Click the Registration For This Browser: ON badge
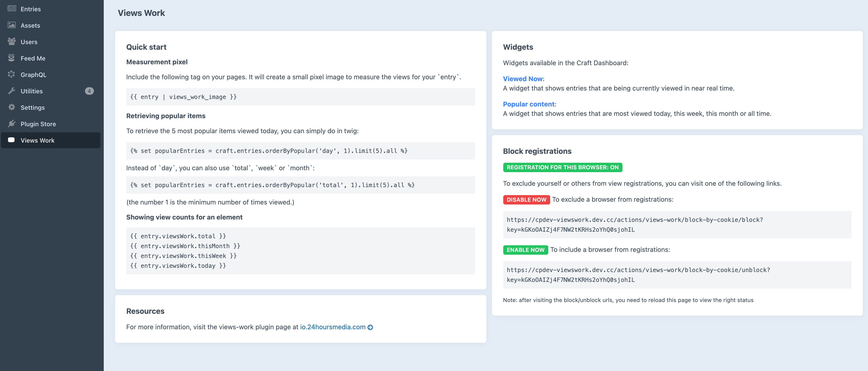This screenshot has height=371, width=868. pyautogui.click(x=562, y=167)
